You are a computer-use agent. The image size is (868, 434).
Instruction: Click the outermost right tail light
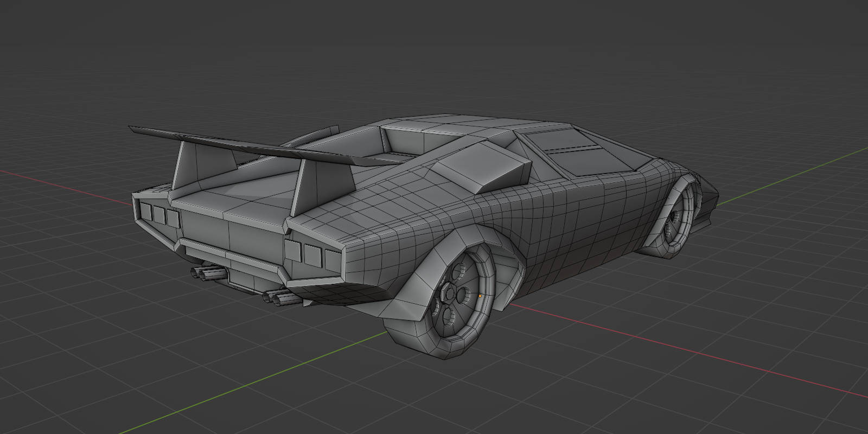click(x=330, y=256)
